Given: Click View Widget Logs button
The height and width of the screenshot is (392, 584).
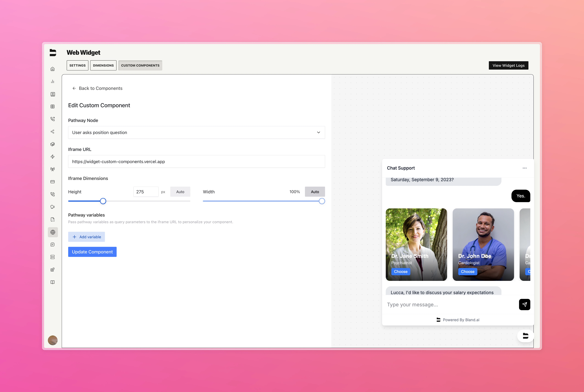Looking at the screenshot, I should [x=508, y=65].
